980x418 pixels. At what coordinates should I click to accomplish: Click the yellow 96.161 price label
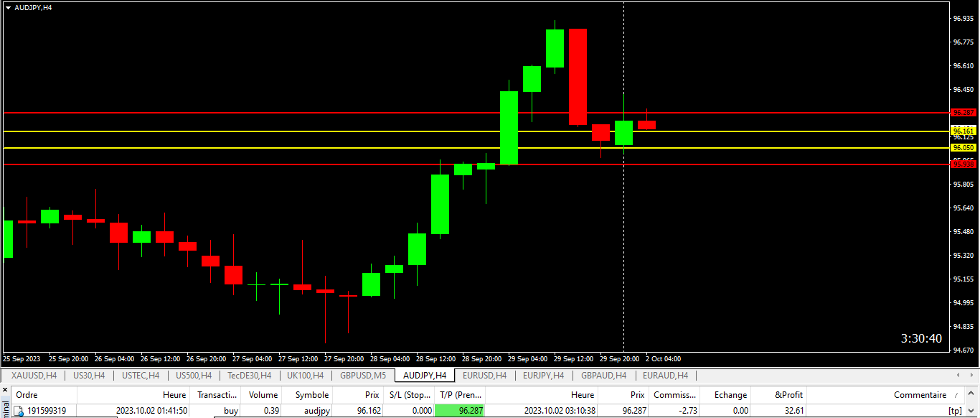click(963, 131)
